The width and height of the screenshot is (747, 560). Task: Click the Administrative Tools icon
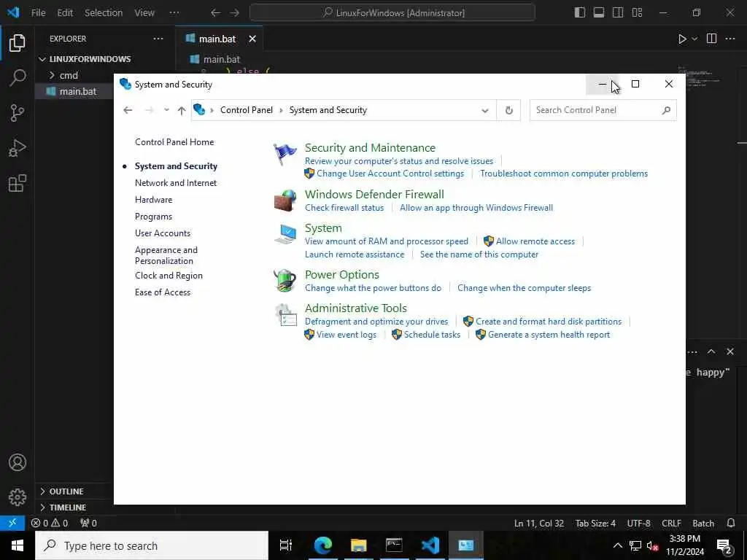pos(286,315)
